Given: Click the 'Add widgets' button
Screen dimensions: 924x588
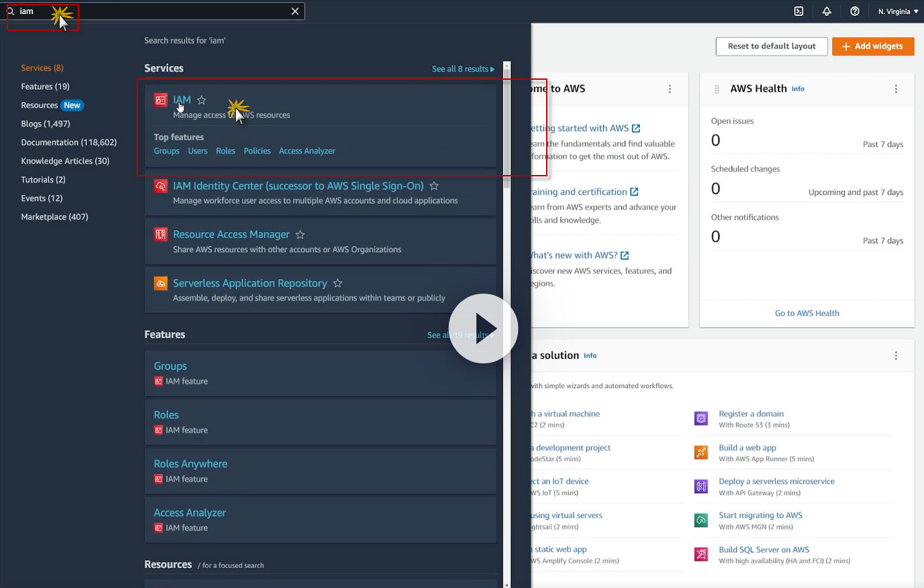Looking at the screenshot, I should coord(873,46).
